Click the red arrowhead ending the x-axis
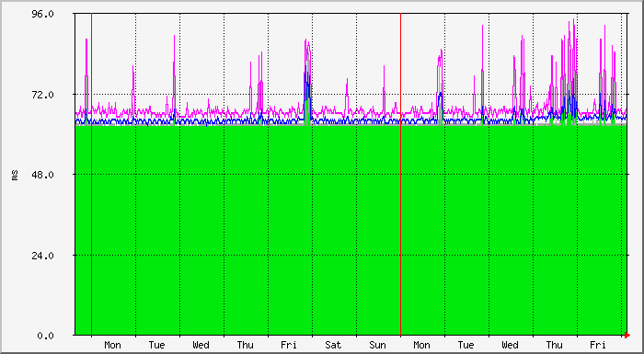The height and width of the screenshot is (354, 644). coord(627,336)
